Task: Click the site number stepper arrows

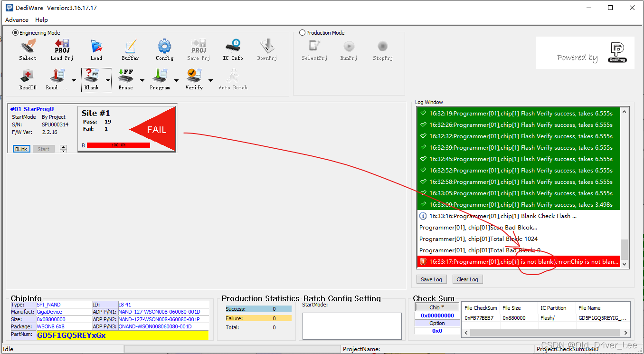Action: point(63,149)
